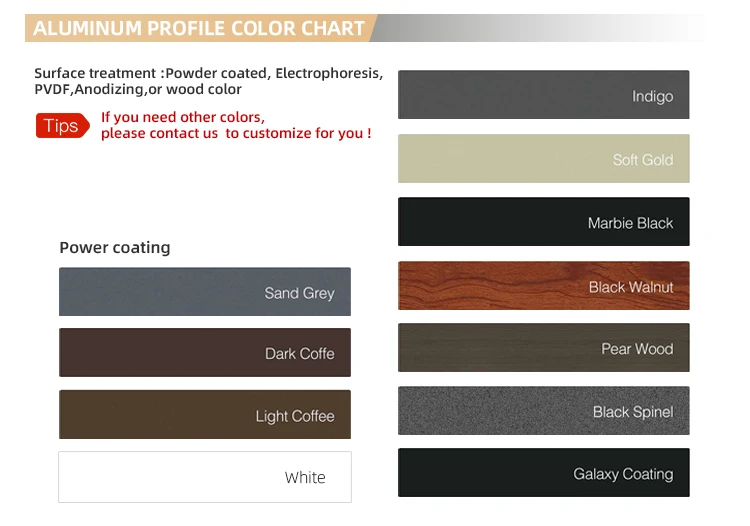
Task: Choose the Soft Gold swatch
Action: 543,159
